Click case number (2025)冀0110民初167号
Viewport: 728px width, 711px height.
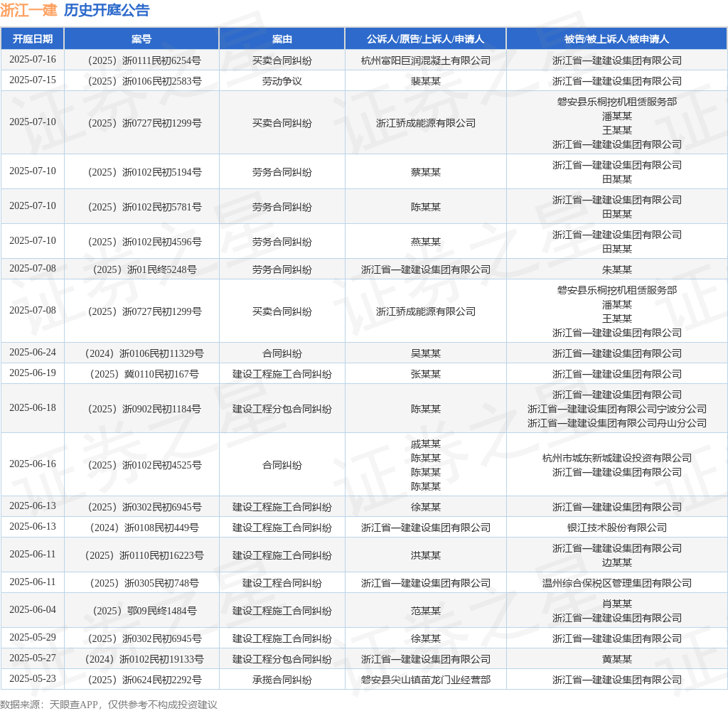coord(145,374)
